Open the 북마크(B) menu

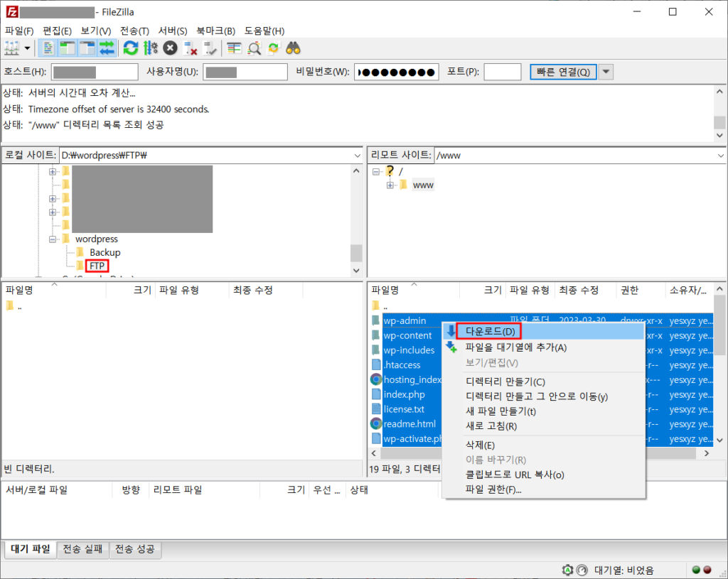[215, 31]
